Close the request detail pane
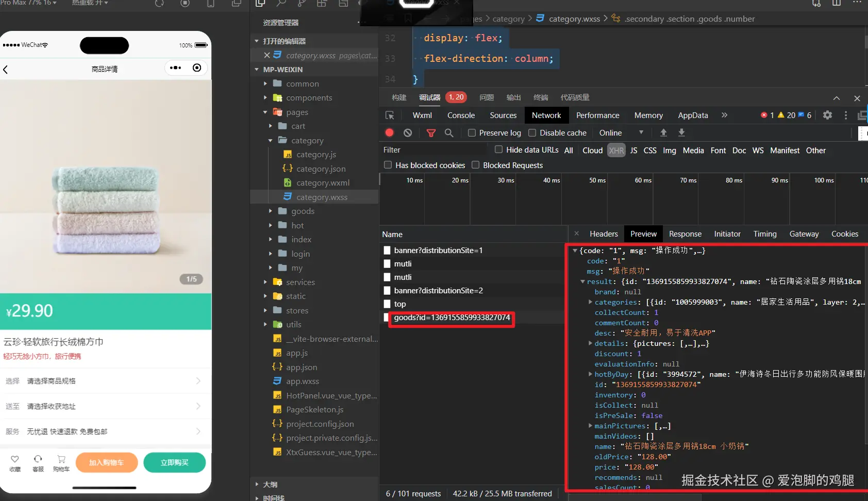This screenshot has width=868, height=501. coord(576,233)
